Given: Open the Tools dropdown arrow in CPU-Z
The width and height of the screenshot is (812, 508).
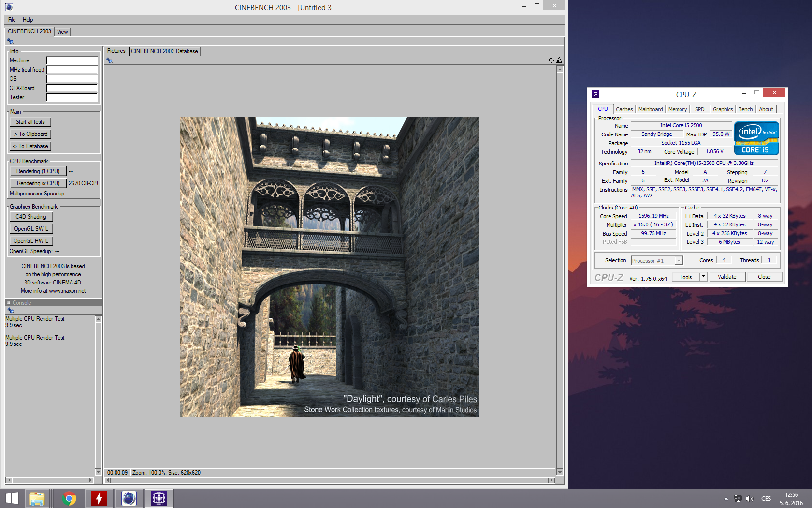Looking at the screenshot, I should (704, 277).
